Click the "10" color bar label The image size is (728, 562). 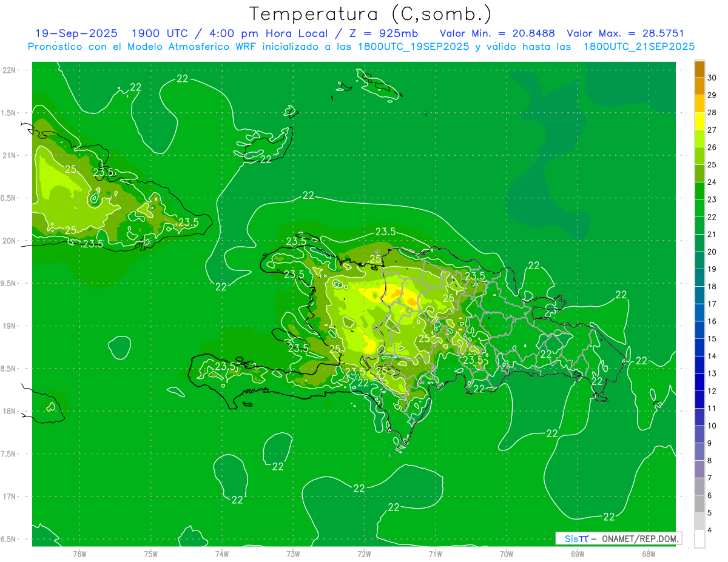[712, 426]
